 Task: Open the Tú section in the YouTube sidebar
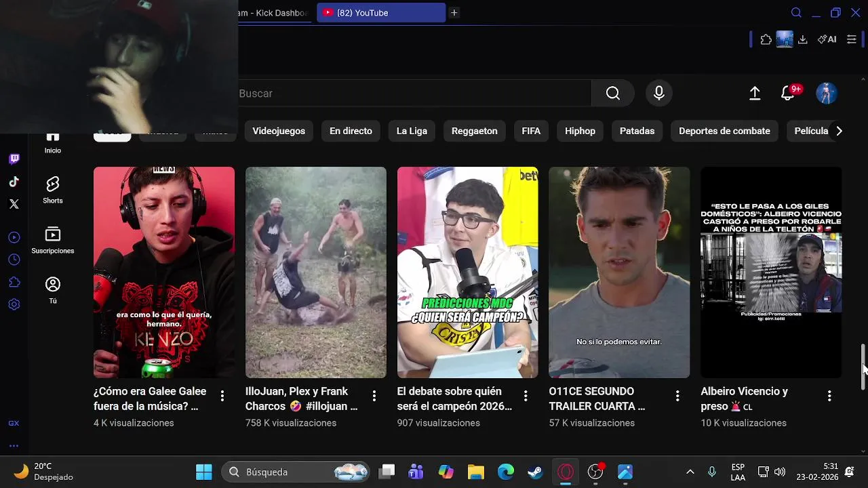[x=53, y=291]
